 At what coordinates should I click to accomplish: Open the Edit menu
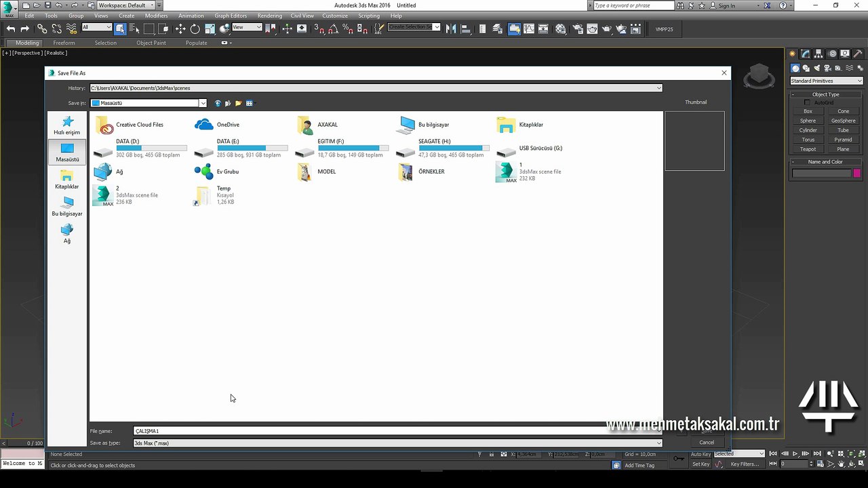29,16
